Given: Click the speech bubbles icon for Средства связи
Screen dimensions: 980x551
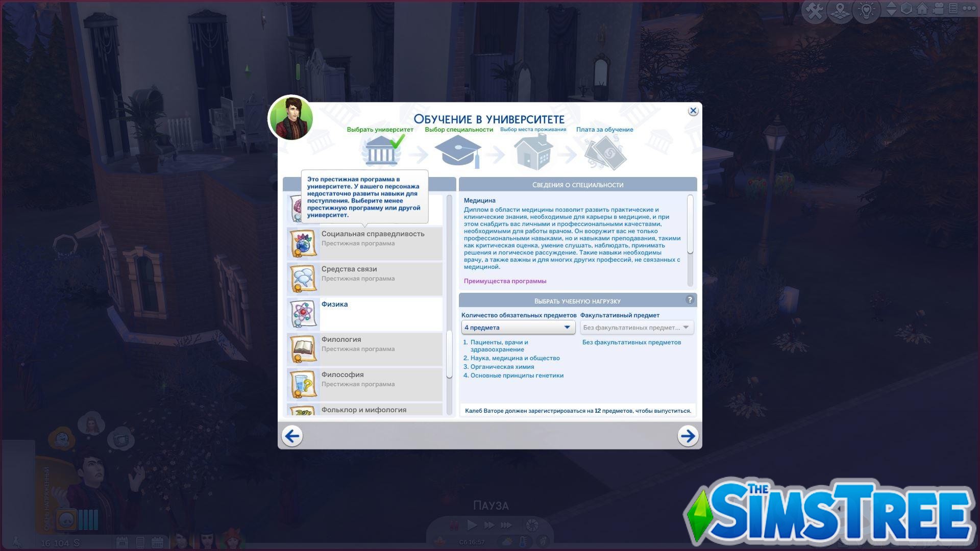Looking at the screenshot, I should [303, 279].
